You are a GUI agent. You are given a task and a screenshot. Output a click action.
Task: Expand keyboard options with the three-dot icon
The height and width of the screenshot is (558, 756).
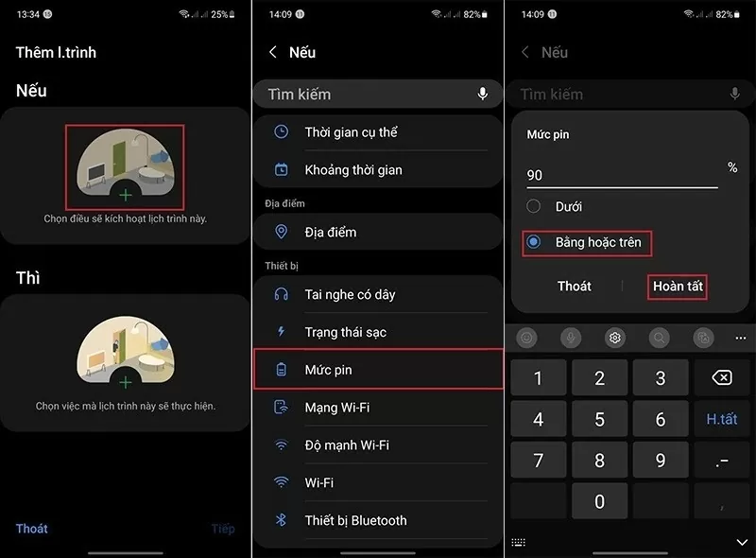coord(740,337)
